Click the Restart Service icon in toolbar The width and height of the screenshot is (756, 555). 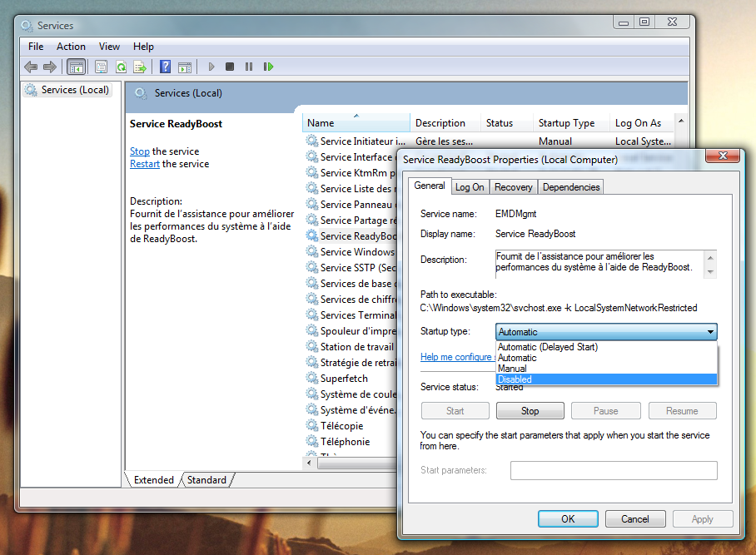pyautogui.click(x=268, y=67)
